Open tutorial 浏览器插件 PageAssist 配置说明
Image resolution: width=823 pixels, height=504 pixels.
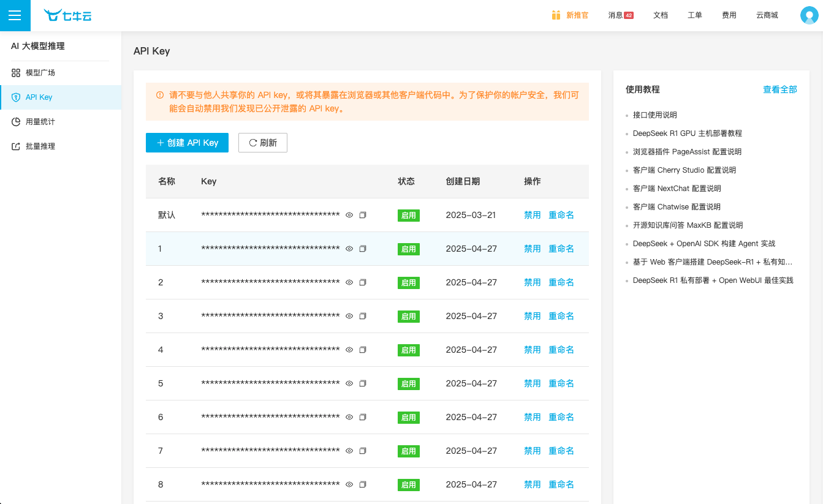(687, 152)
